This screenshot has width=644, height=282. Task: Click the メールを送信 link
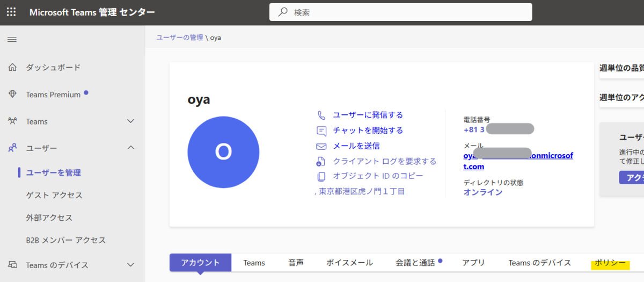[356, 146]
